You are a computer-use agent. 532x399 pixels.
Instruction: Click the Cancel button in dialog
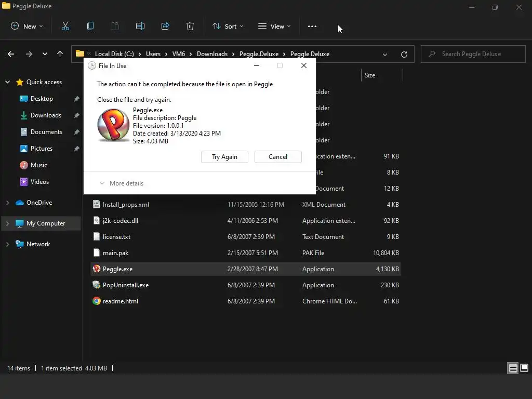tap(278, 157)
